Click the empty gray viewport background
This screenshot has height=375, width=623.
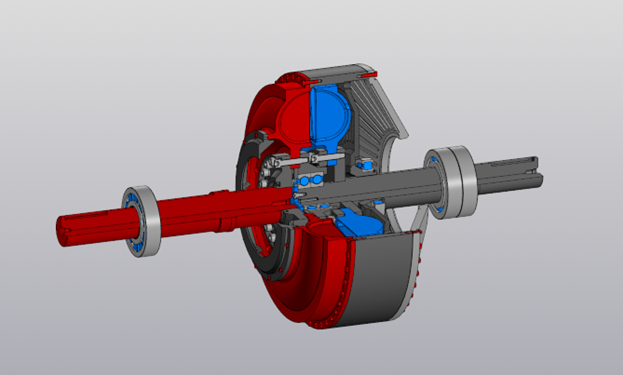point(119,79)
